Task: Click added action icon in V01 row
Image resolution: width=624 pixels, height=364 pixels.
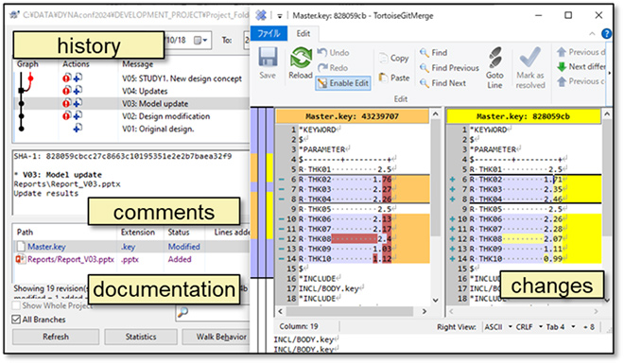Action: (78, 128)
